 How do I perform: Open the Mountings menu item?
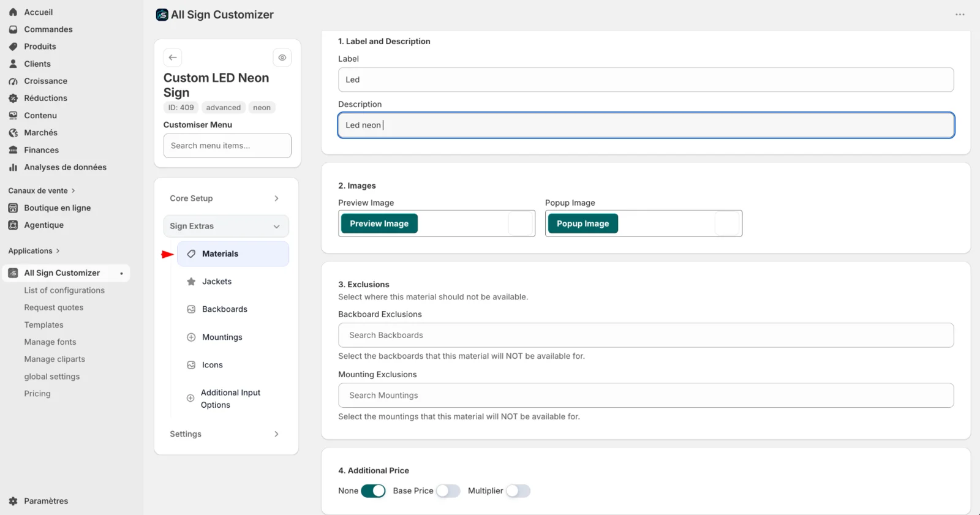(x=233, y=337)
